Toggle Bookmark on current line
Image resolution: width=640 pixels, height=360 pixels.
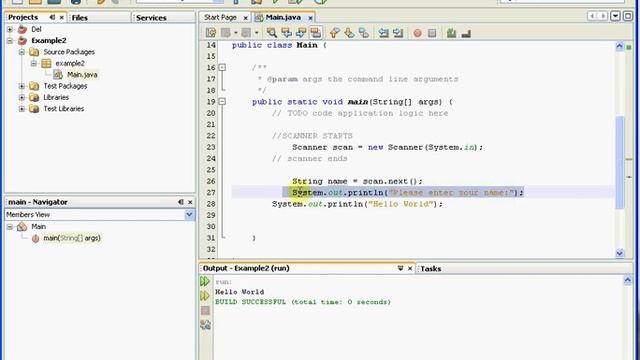pos(364,33)
